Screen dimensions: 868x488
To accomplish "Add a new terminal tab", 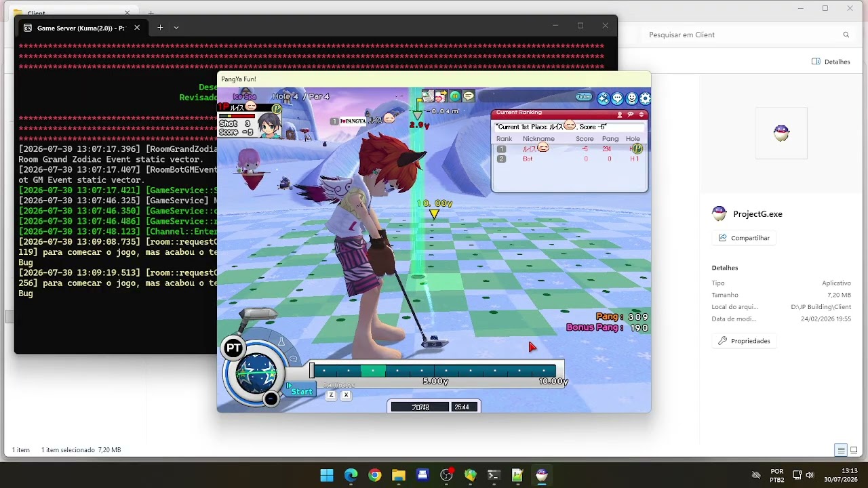I will 160,28.
